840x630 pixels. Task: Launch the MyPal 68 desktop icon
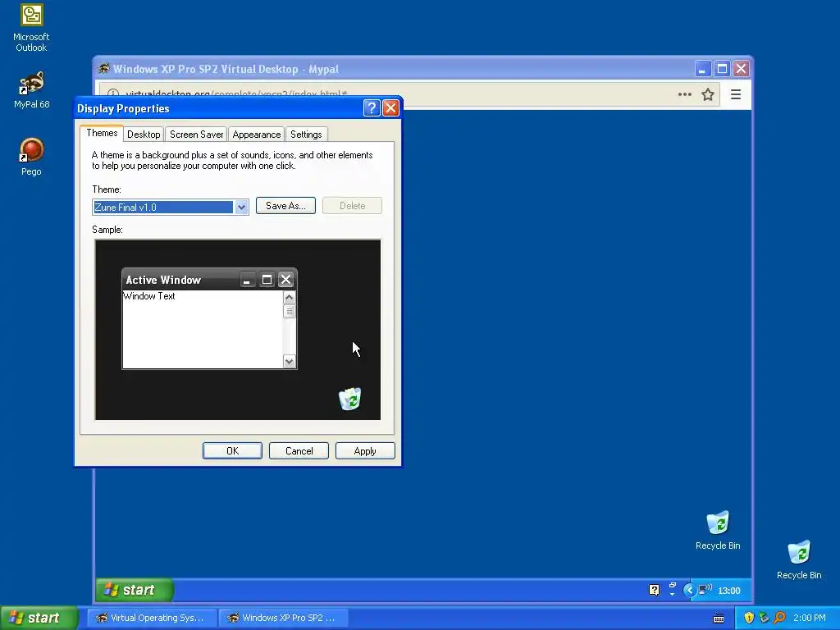(31, 89)
